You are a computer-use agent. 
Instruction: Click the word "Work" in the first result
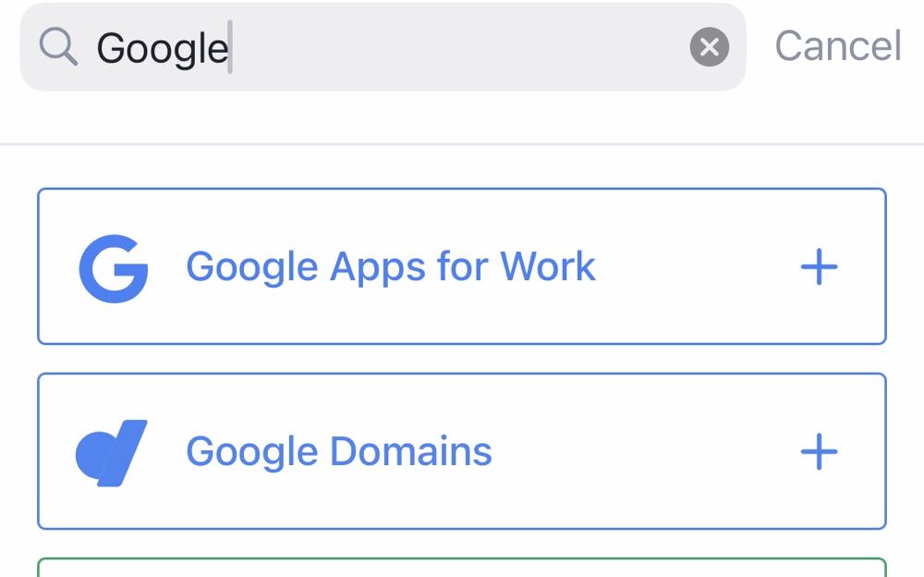click(x=548, y=267)
